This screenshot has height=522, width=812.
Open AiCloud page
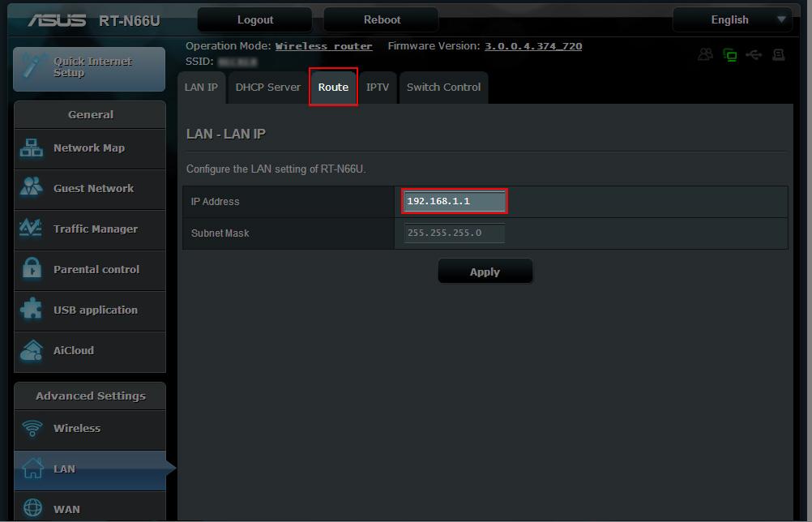tap(90, 351)
